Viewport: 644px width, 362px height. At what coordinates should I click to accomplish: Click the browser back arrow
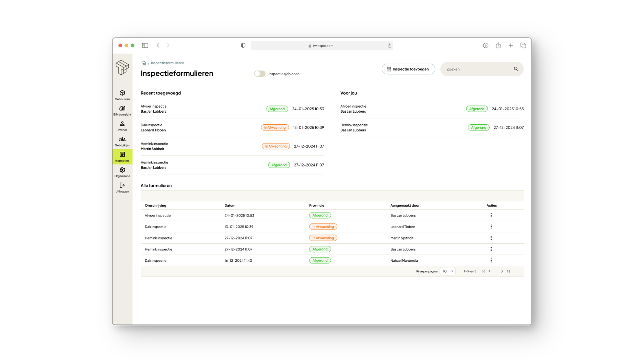click(x=158, y=45)
